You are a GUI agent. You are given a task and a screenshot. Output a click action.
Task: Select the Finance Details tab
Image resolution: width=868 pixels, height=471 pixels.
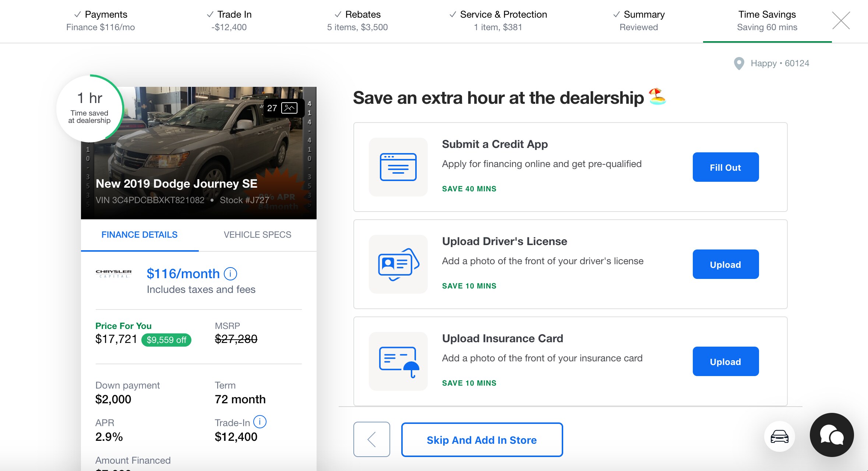140,235
